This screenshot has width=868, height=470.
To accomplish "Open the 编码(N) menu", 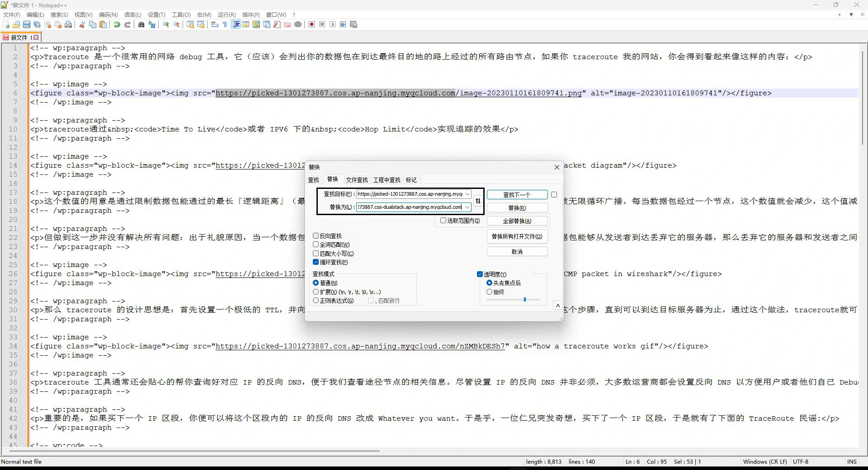I will pos(108,14).
